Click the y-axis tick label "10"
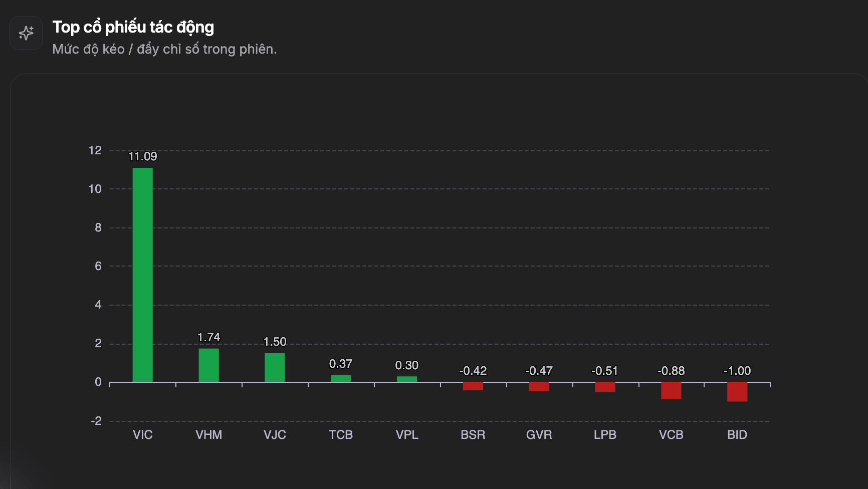868x489 pixels. pyautogui.click(x=95, y=189)
